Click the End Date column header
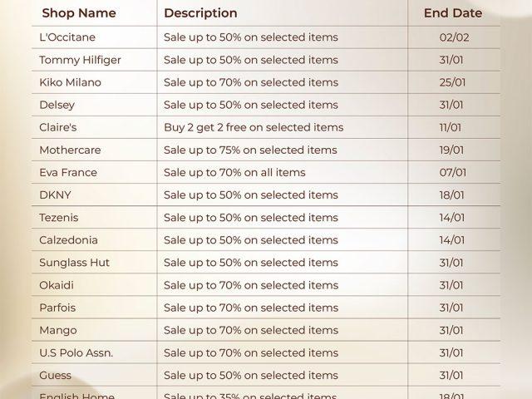Viewport: 532px width, 399px height. tap(452, 13)
